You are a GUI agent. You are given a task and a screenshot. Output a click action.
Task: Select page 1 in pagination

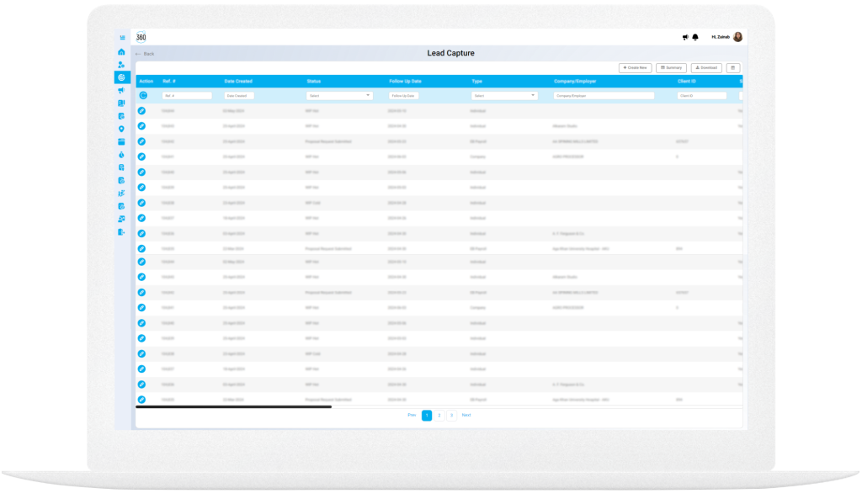427,416
